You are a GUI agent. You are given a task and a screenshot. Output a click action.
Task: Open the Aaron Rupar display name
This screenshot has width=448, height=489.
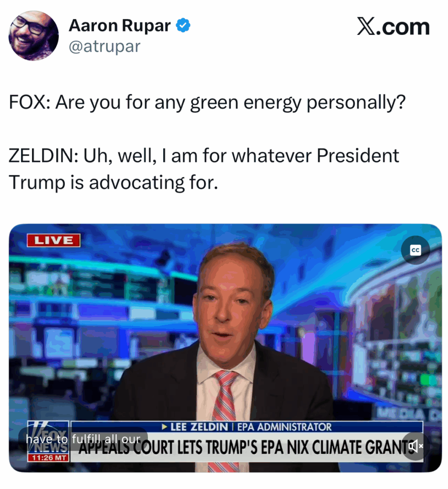tap(120, 26)
